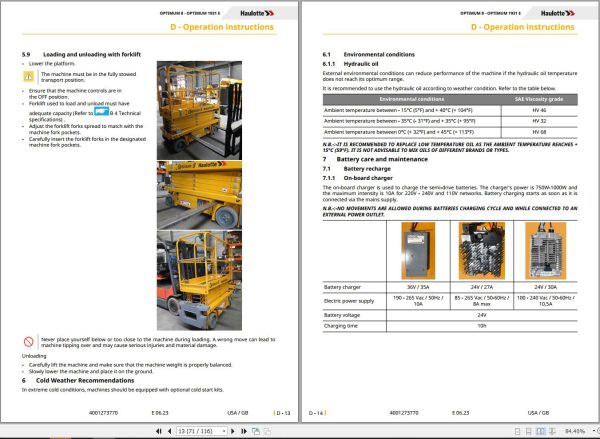Image resolution: width=600 pixels, height=439 pixels.
Task: Go to the next page
Action: (233, 431)
